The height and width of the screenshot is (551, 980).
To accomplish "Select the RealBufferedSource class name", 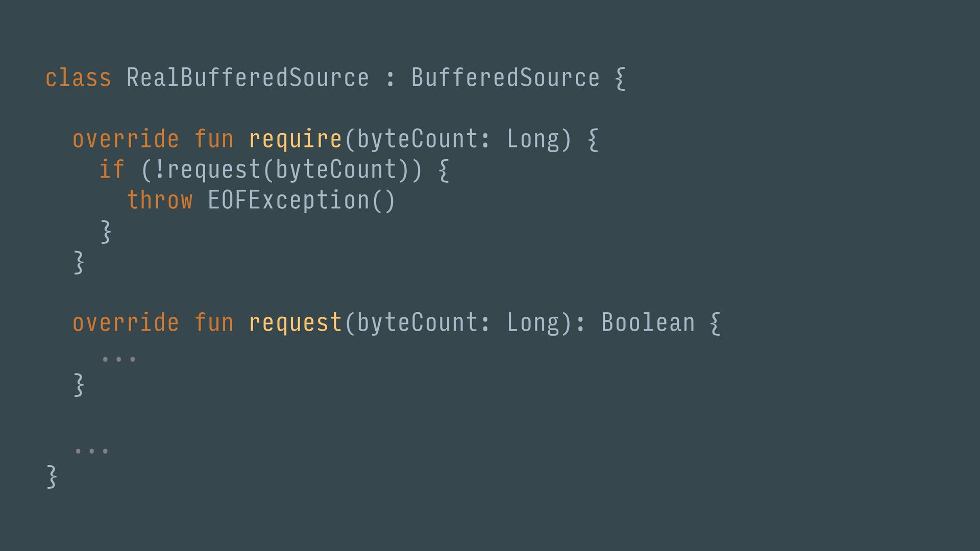I will coord(248,78).
